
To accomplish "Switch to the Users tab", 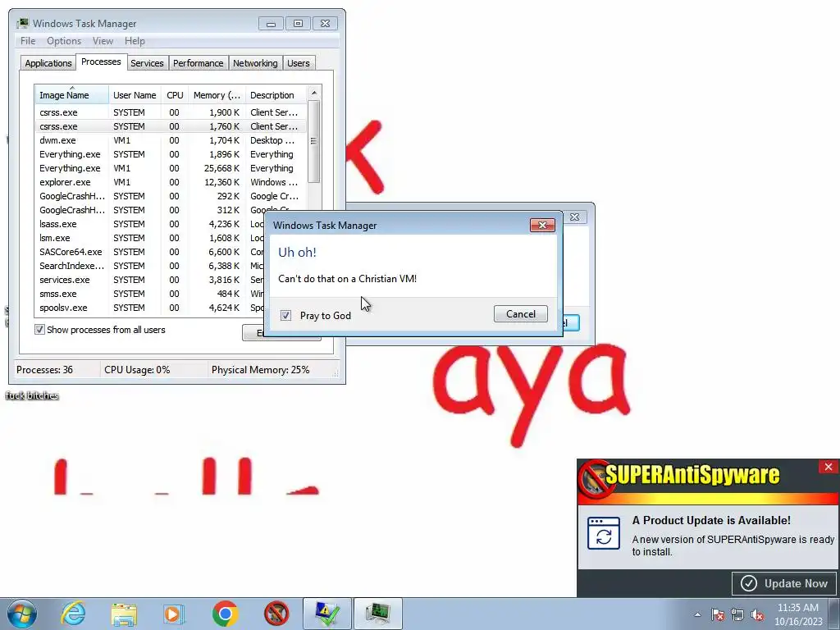I will (299, 63).
